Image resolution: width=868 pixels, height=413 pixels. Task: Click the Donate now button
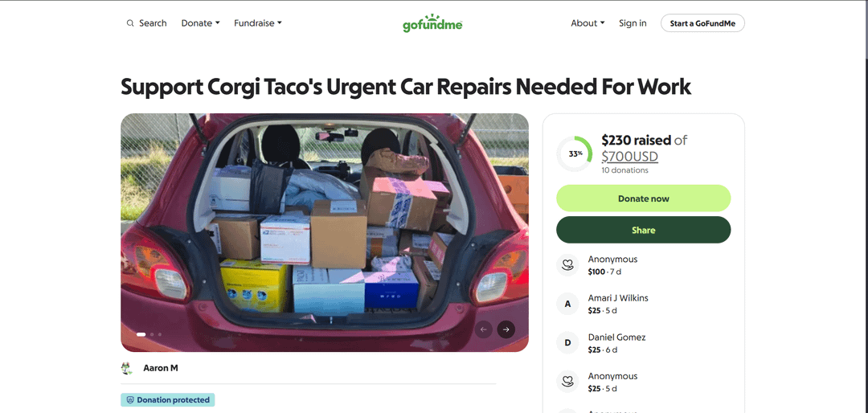point(643,198)
